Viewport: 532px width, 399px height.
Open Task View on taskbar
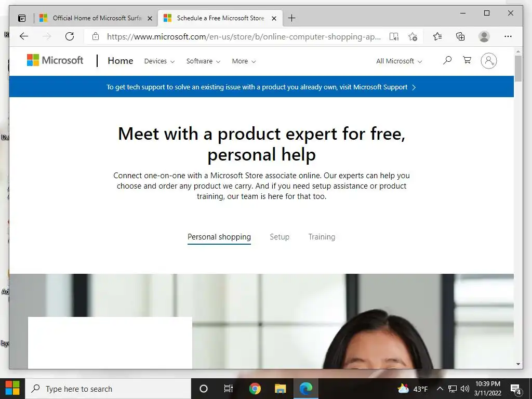pyautogui.click(x=229, y=389)
